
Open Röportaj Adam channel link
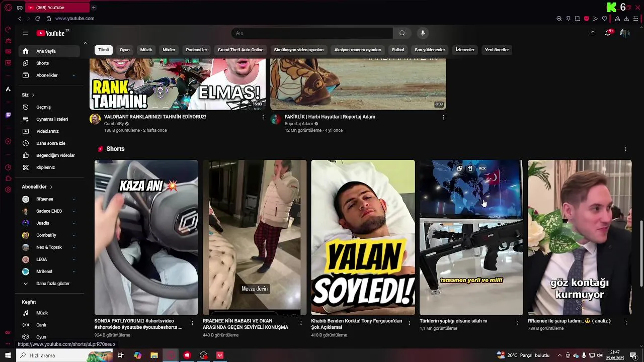[x=299, y=124]
